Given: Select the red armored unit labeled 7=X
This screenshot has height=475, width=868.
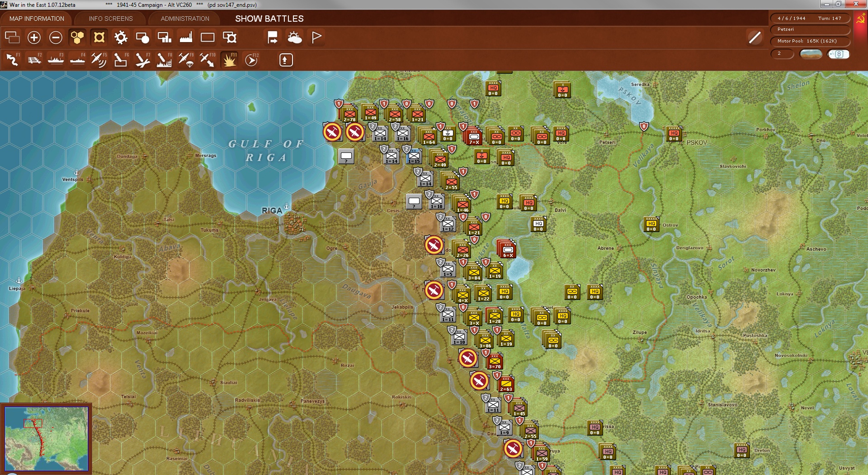Looking at the screenshot, I should click(474, 137).
